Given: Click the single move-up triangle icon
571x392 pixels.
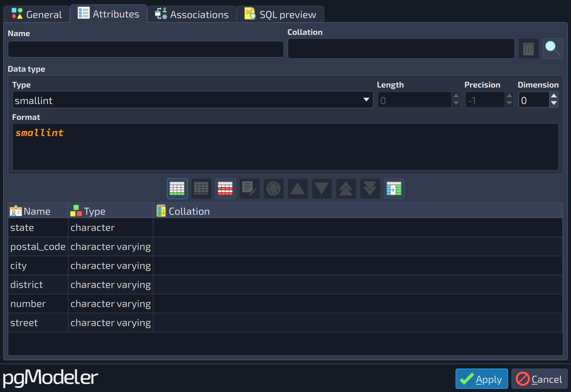Looking at the screenshot, I should coord(298,189).
